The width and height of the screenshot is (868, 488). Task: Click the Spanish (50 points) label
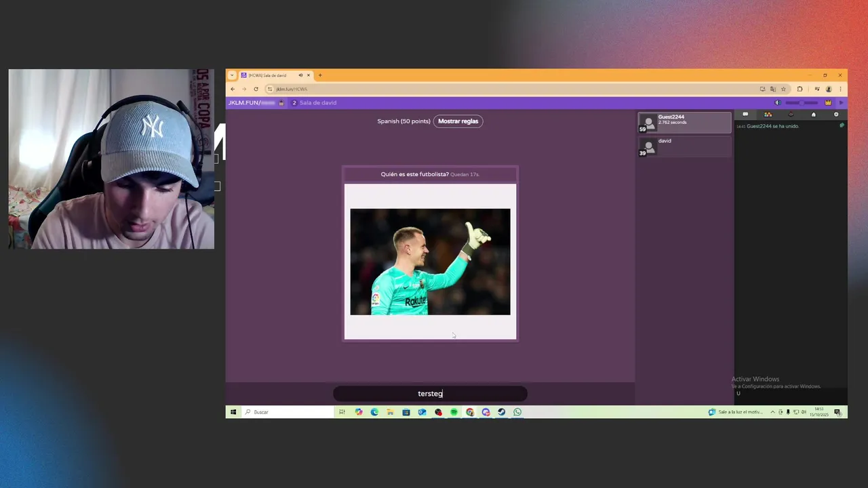click(403, 121)
